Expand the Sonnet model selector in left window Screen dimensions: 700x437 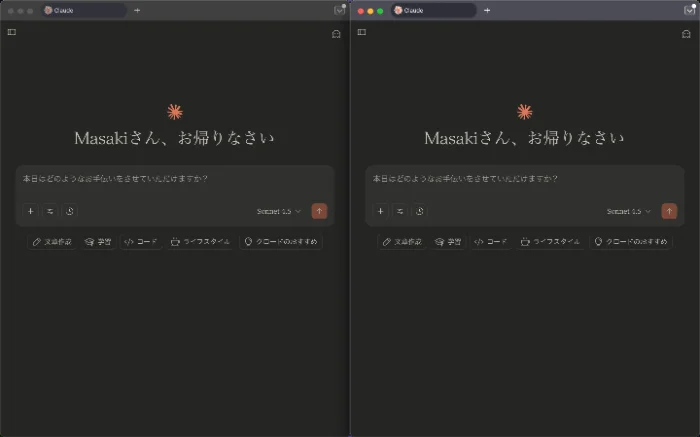278,211
